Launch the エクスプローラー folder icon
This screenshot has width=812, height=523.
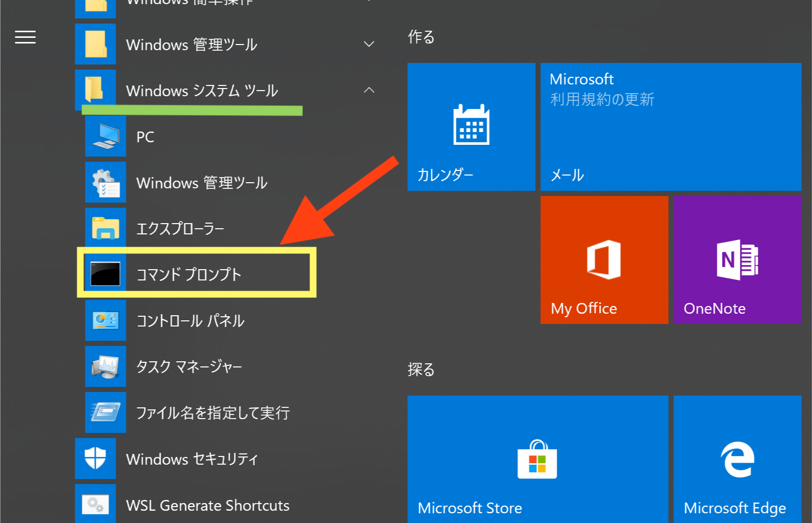(105, 228)
